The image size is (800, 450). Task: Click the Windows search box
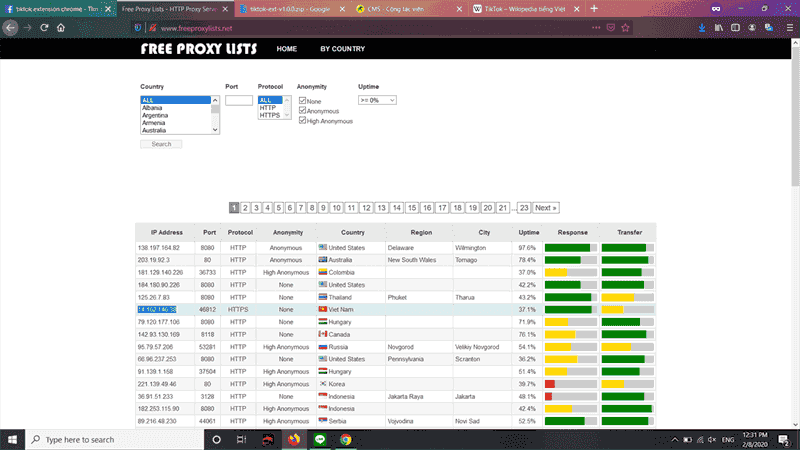click(115, 439)
